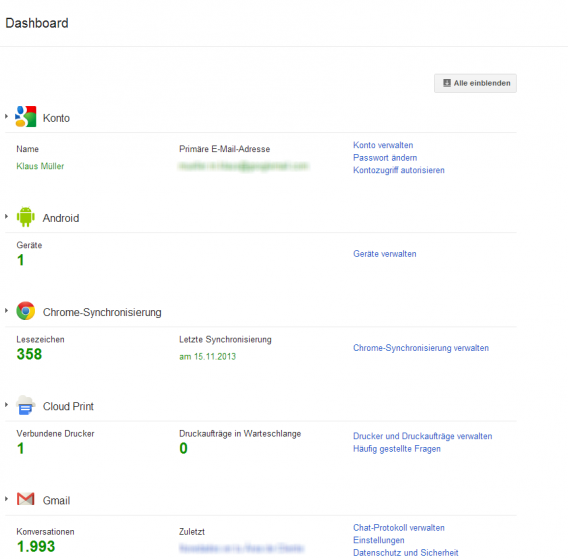
Task: Expand the Android section arrow
Action: click(x=7, y=217)
